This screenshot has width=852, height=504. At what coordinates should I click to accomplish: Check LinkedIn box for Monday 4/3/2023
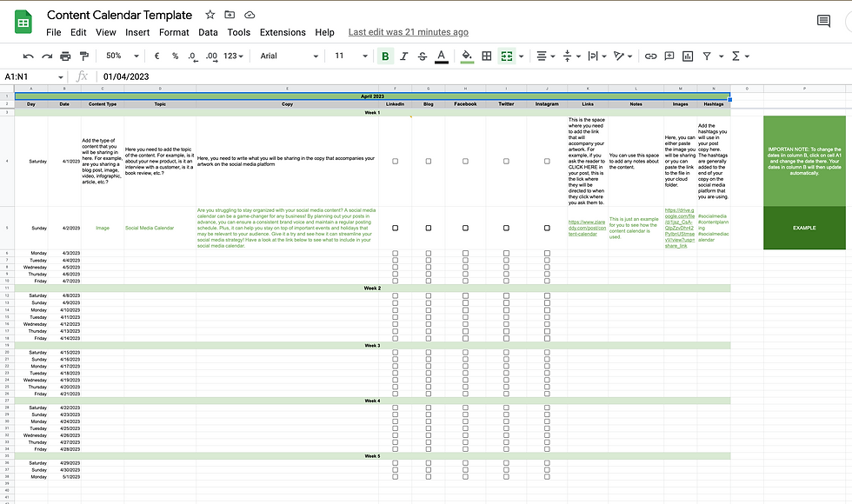click(395, 253)
